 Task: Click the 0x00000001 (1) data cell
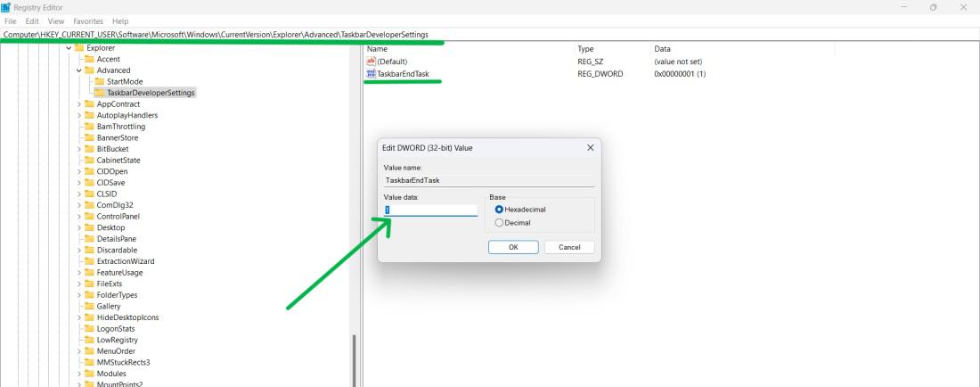(x=680, y=74)
